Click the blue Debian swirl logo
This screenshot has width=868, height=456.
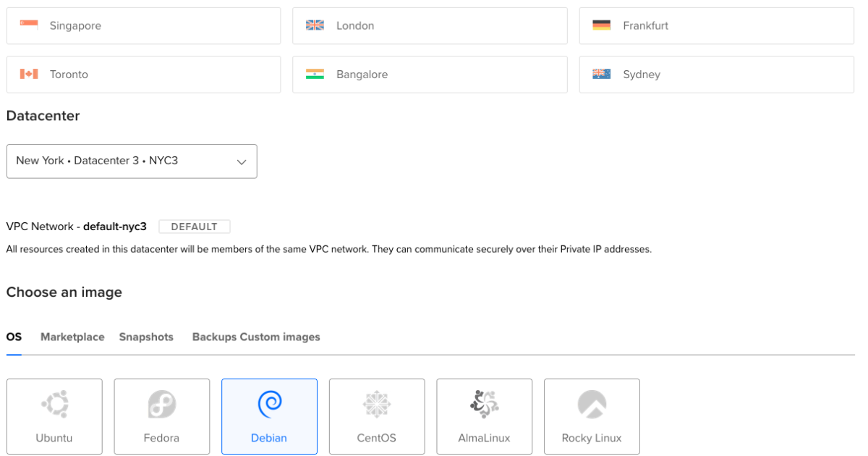click(269, 404)
